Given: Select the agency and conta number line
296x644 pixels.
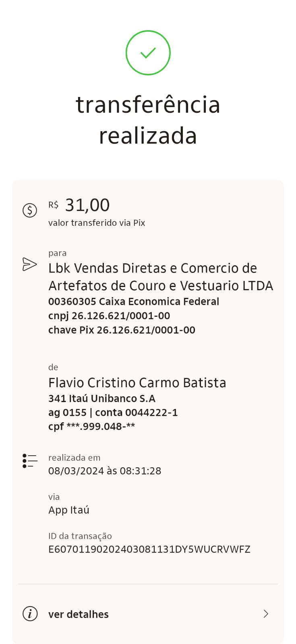Looking at the screenshot, I should [113, 413].
